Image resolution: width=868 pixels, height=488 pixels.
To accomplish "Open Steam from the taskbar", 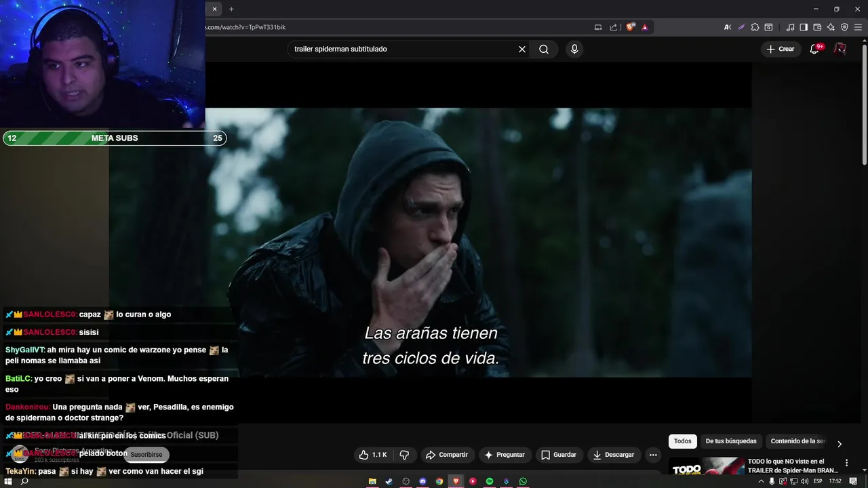I will [x=389, y=481].
